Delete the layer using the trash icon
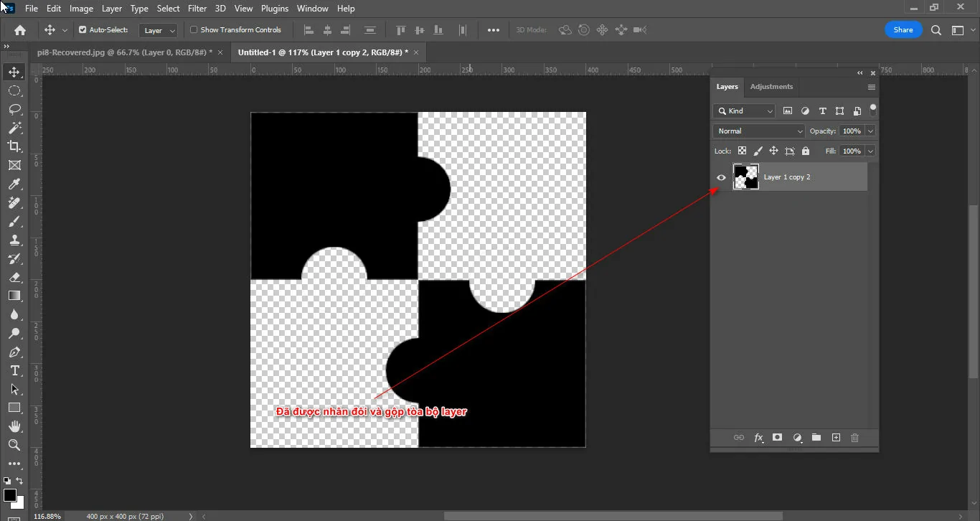980x521 pixels. 854,437
